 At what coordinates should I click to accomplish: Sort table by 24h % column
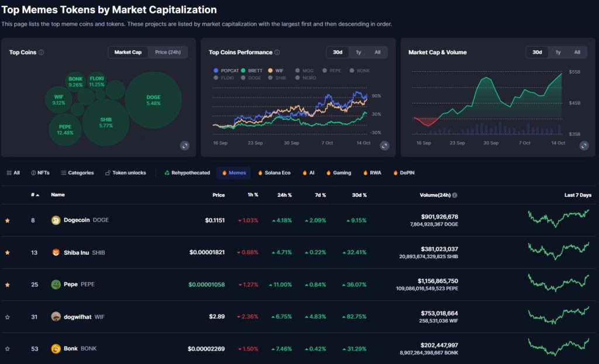click(x=284, y=195)
